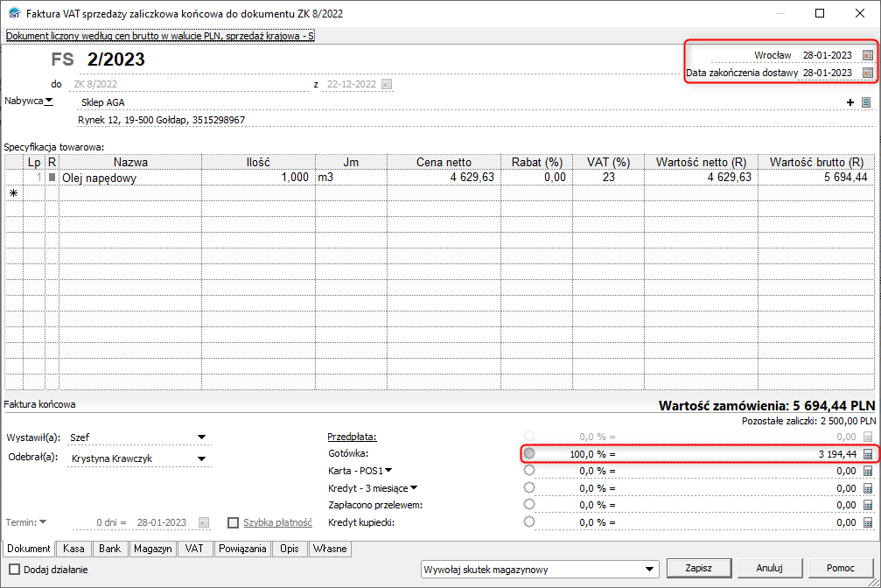Click the Nazwa column header
The height and width of the screenshot is (588, 881).
click(x=130, y=162)
